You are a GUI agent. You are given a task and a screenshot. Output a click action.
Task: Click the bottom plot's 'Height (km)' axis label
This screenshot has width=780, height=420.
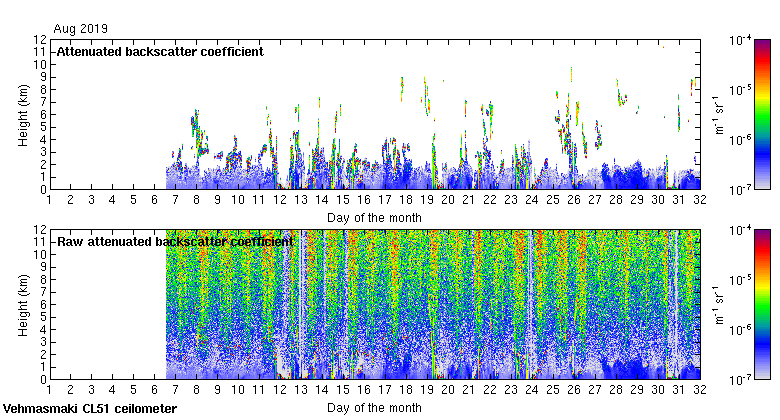23,304
